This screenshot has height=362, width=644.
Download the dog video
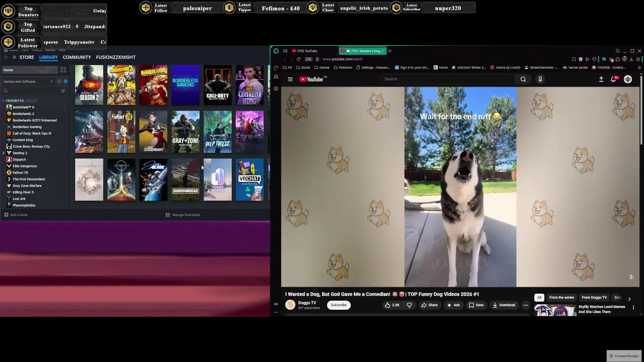click(504, 305)
